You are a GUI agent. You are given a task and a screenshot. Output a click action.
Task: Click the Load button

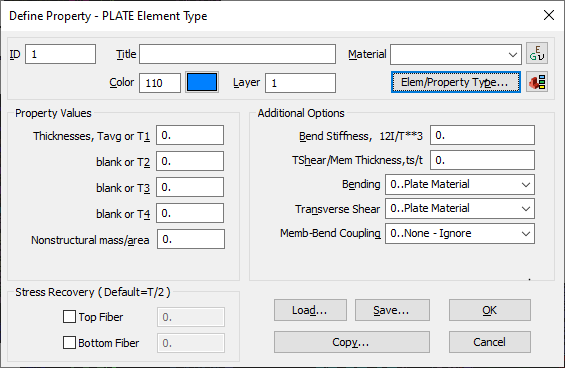coord(310,310)
